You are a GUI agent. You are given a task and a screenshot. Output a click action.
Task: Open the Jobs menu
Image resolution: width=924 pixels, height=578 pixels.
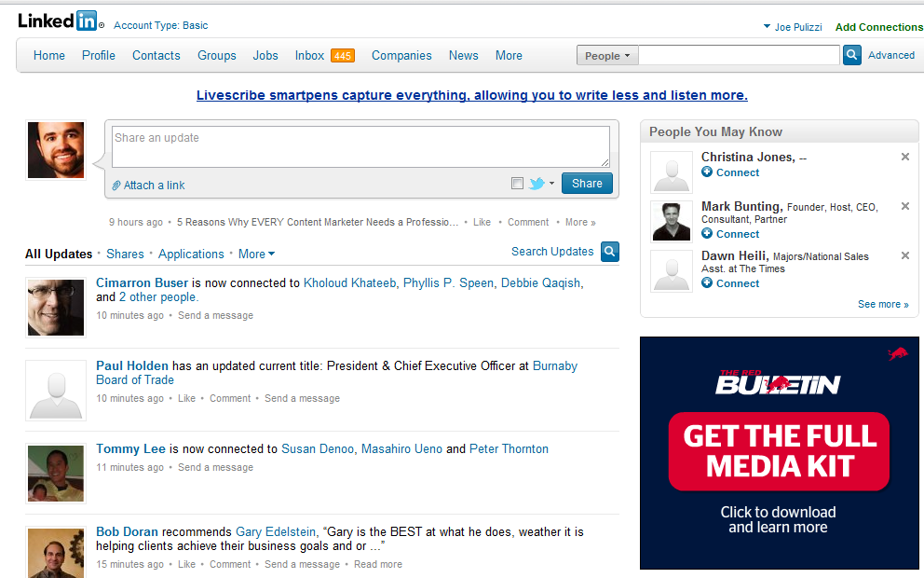tap(265, 55)
